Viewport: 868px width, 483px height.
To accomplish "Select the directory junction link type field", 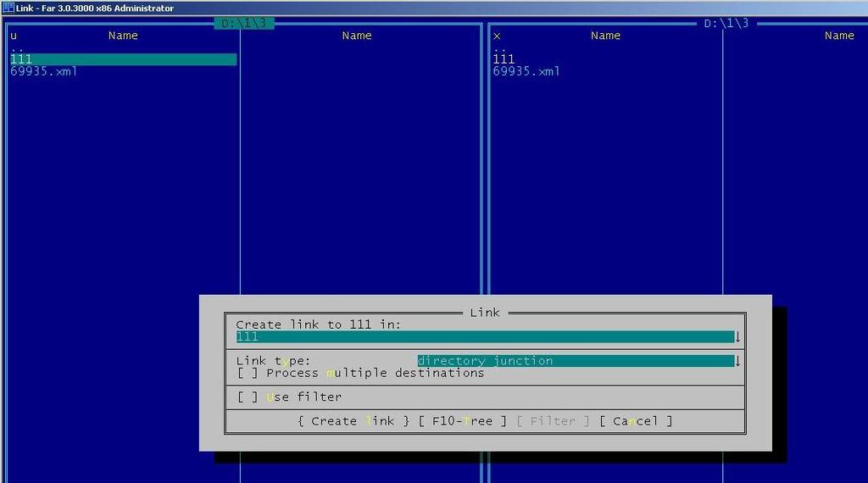I will 576,361.
